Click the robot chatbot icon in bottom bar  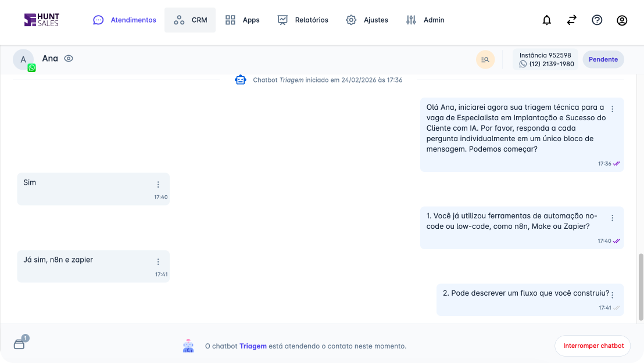(x=188, y=346)
